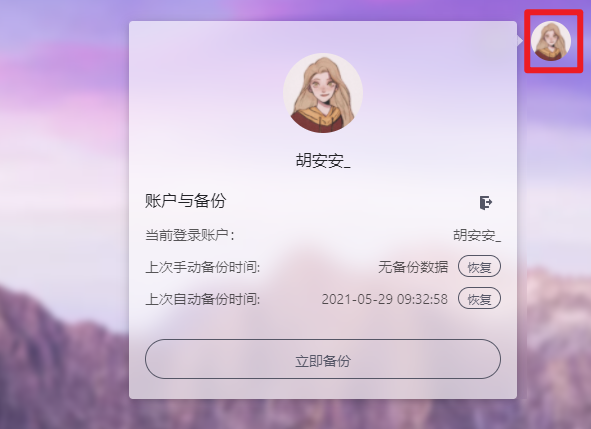Start a backup with 立即备份

coord(323,359)
